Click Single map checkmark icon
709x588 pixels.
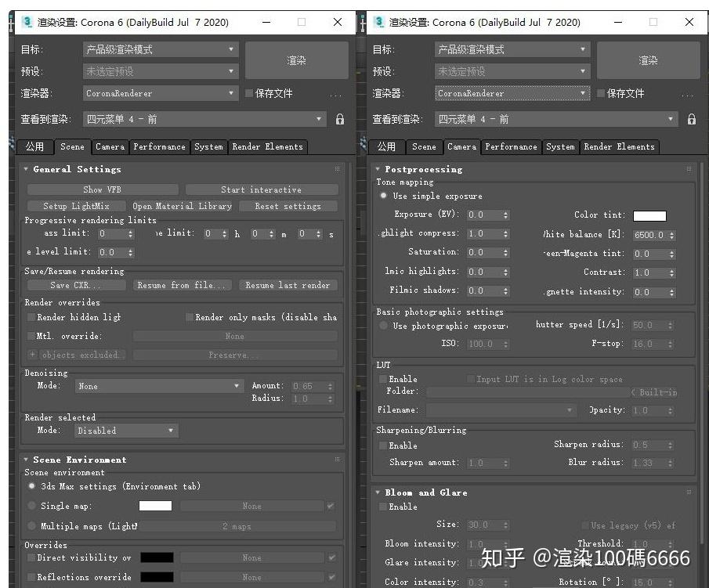tap(331, 506)
